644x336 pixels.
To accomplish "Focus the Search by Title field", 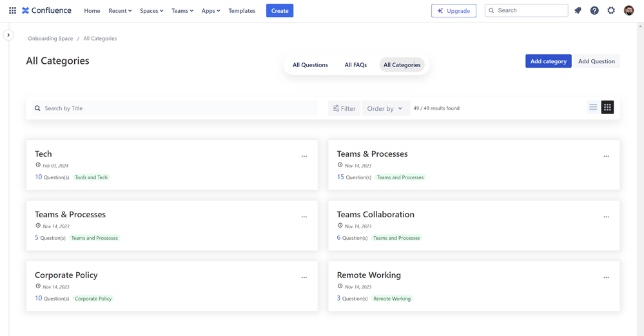I will [175, 108].
